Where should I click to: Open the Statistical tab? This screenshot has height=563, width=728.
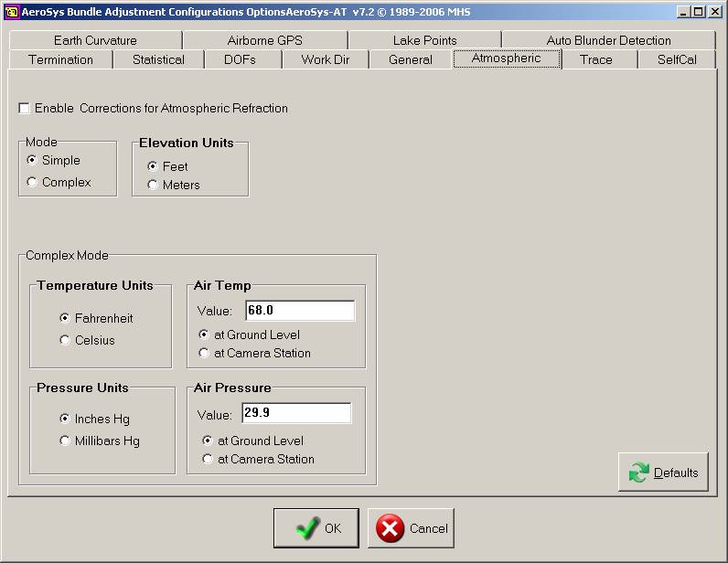(x=158, y=60)
